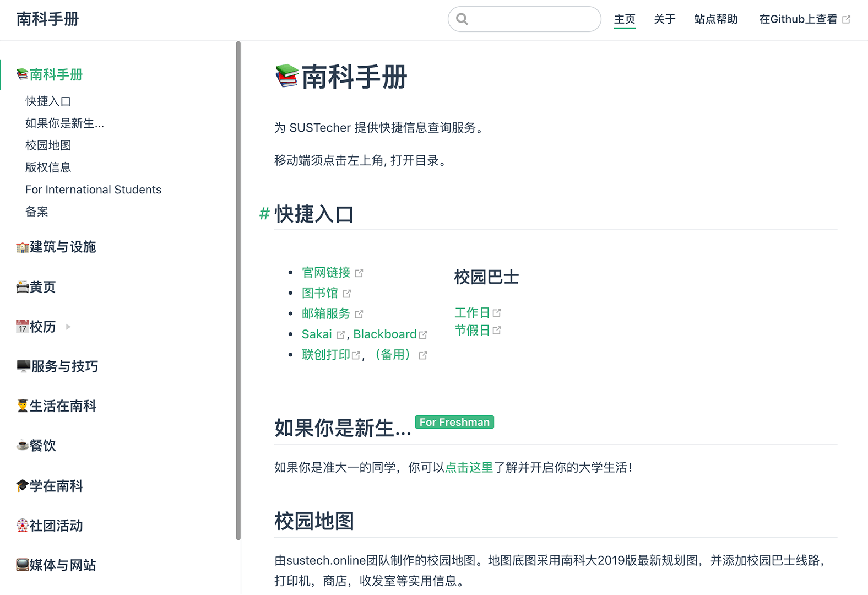Click the 南科手册 site title in header
Screen dimensions: 868x595
click(48, 19)
